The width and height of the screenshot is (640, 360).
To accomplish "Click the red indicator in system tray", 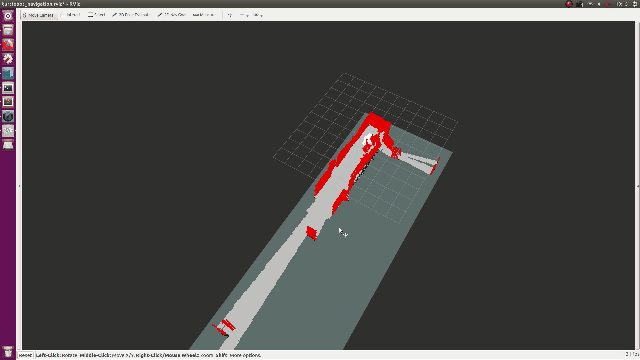I will [569, 4].
